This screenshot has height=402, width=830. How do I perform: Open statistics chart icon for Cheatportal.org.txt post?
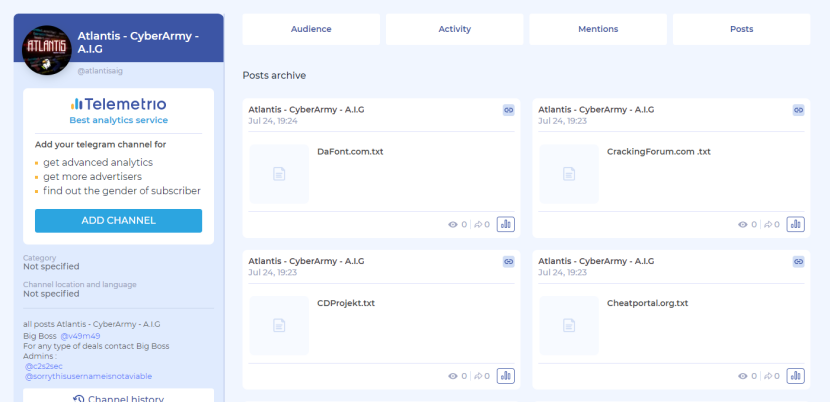[796, 376]
